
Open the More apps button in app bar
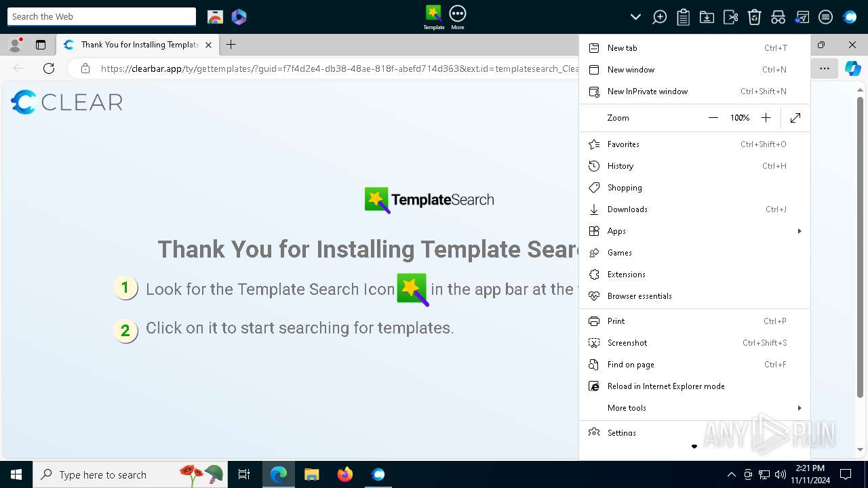458,17
